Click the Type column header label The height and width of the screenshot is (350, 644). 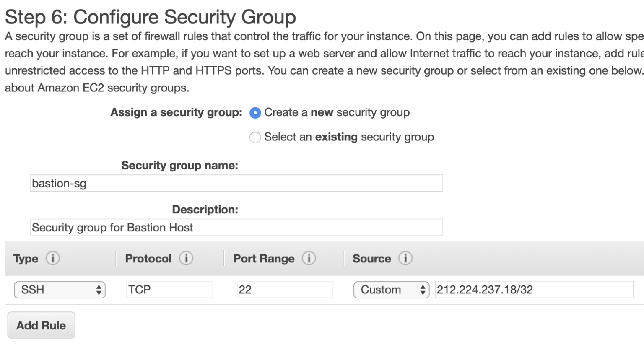click(26, 259)
